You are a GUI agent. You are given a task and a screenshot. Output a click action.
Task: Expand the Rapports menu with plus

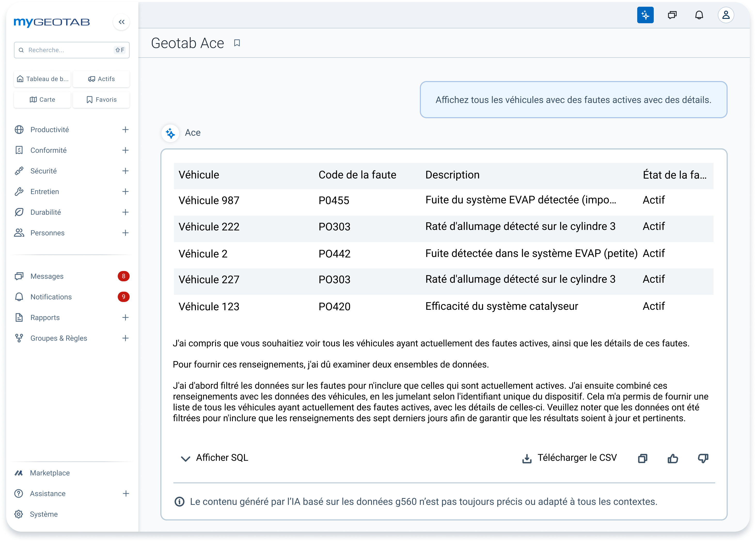tap(125, 317)
